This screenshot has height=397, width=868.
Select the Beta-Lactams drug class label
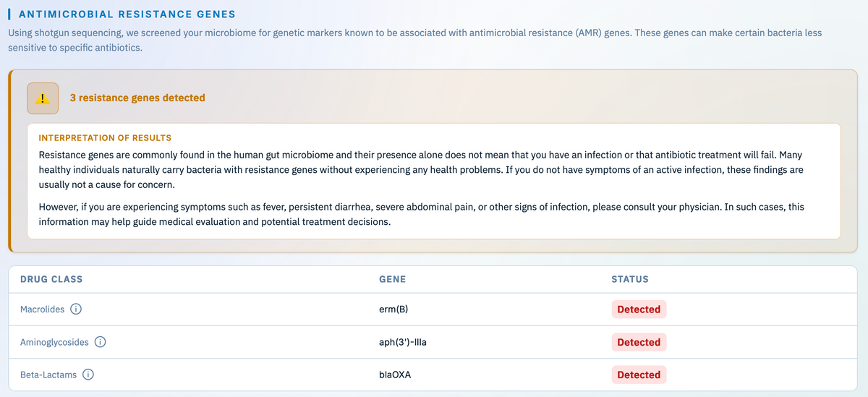click(x=48, y=375)
